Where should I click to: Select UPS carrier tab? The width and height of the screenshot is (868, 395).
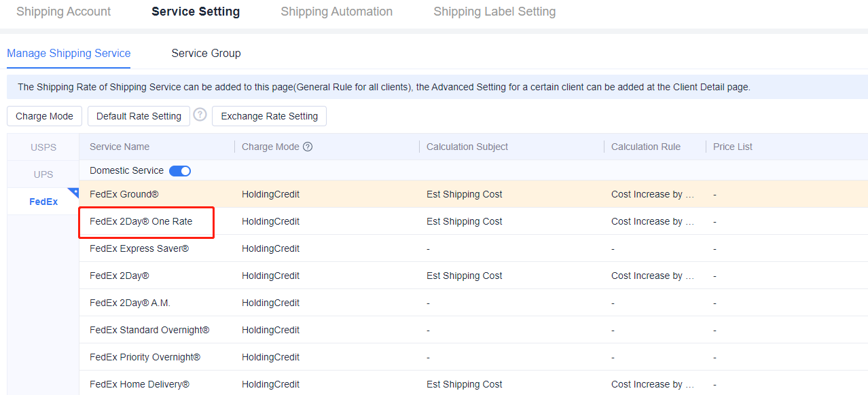click(43, 174)
